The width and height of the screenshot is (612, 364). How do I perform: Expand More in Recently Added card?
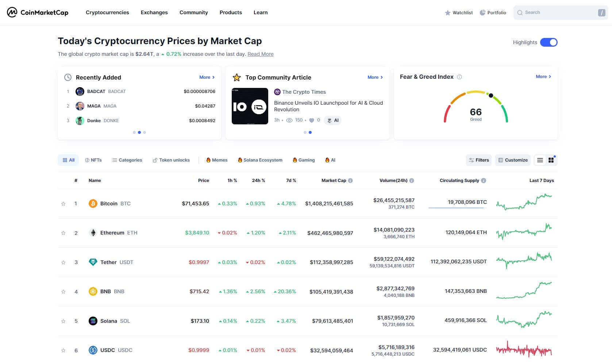pos(207,77)
